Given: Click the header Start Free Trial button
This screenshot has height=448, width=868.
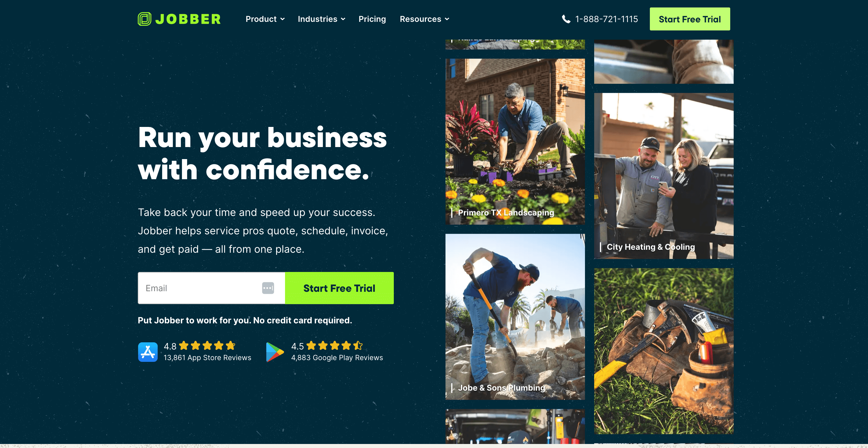Looking at the screenshot, I should 690,19.
